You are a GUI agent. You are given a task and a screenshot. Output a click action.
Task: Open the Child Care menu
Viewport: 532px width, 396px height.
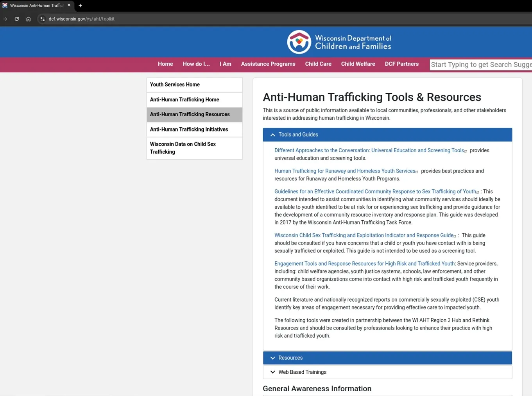(318, 64)
